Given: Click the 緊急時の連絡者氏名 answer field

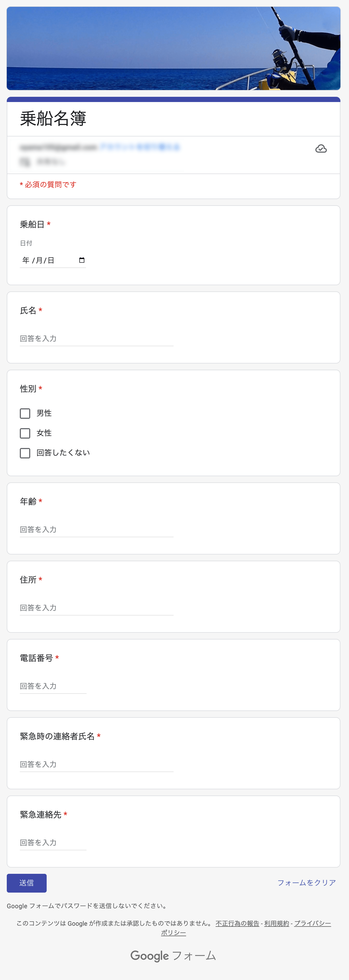Looking at the screenshot, I should [x=96, y=765].
